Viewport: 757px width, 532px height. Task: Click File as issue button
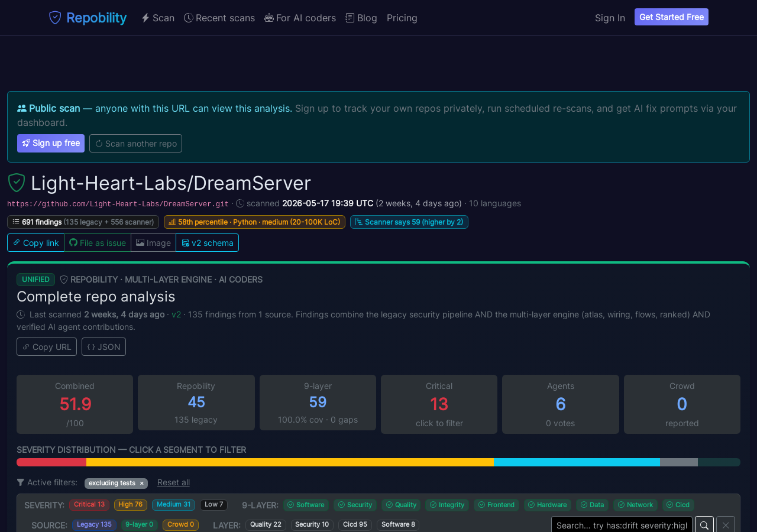point(98,242)
